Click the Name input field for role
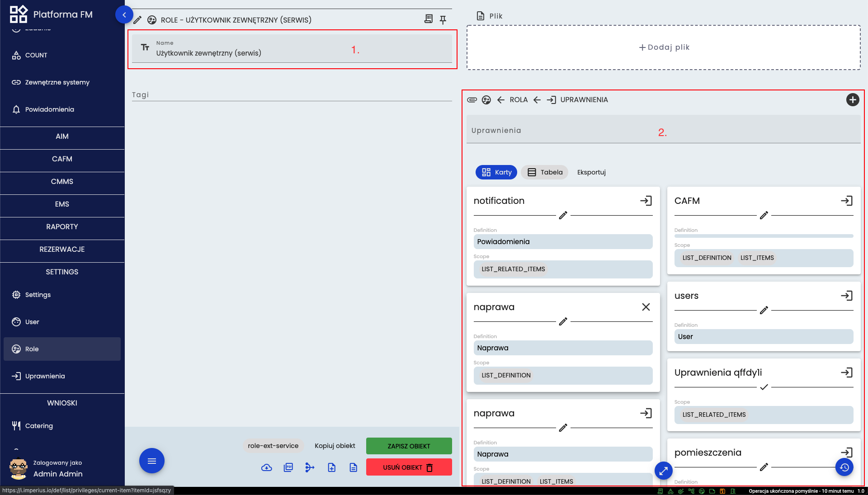868x495 pixels. click(x=292, y=53)
